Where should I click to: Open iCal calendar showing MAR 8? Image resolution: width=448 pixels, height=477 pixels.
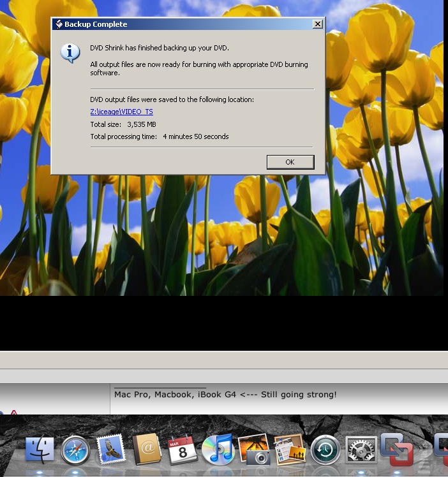183,450
